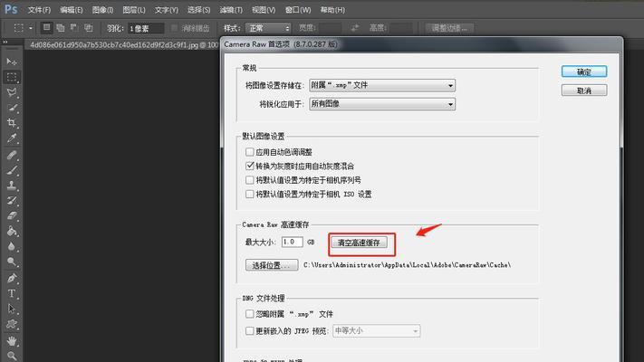The image size is (644, 362).
Task: Open the 将图像设置存储在 dropdown
Action: (x=382, y=85)
